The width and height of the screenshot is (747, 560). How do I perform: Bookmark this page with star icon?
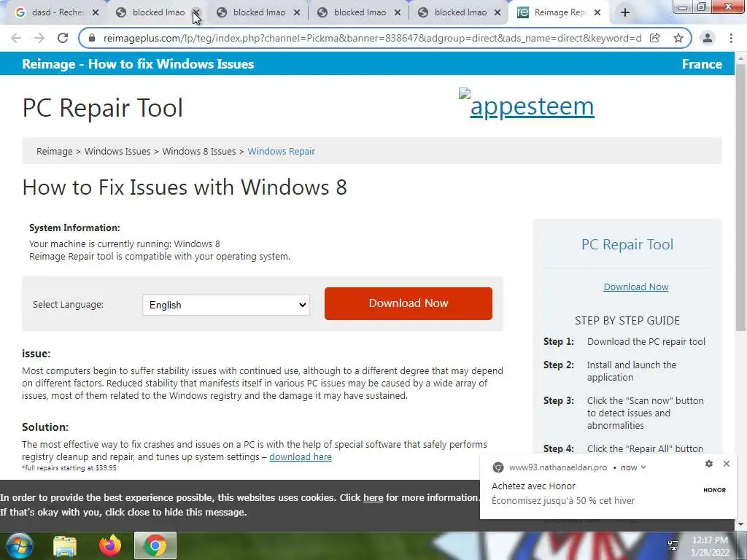(678, 38)
